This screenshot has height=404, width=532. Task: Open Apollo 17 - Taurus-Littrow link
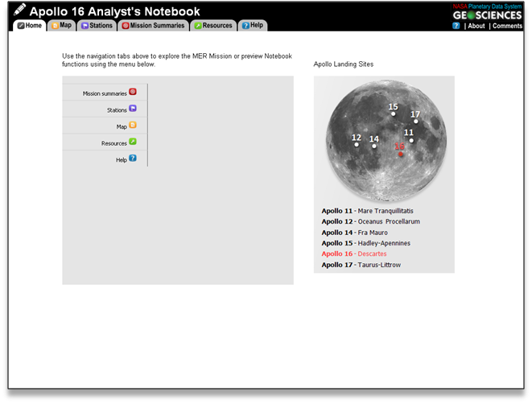click(361, 265)
